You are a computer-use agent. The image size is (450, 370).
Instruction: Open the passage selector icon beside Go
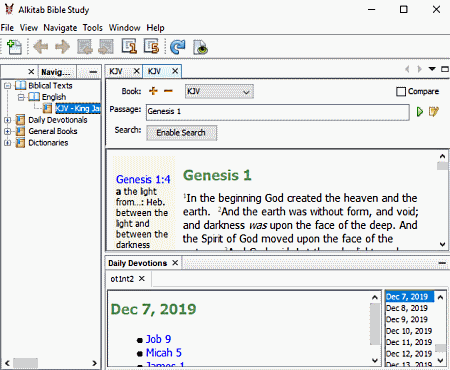(434, 112)
